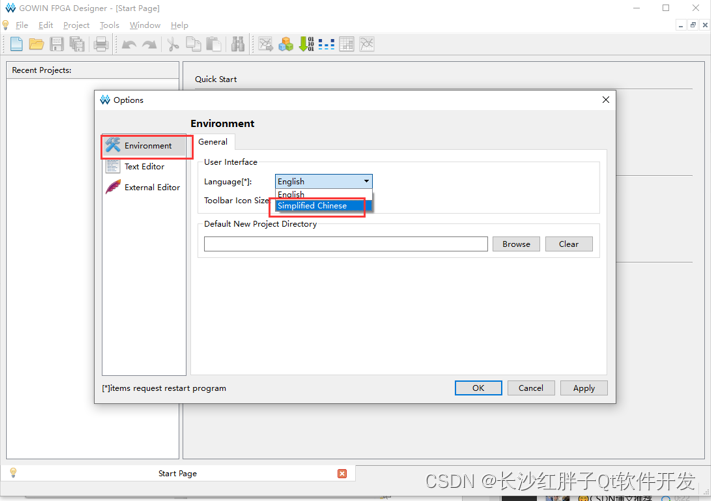Open the Programmer green download icon
Screen dimensions: 711x501
tap(307, 44)
